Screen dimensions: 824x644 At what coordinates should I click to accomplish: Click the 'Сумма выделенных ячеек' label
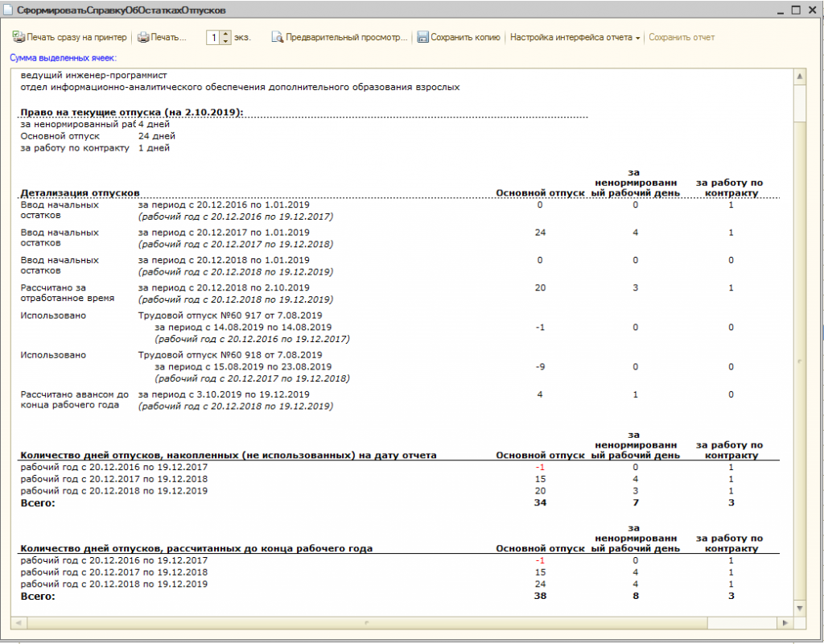click(63, 58)
